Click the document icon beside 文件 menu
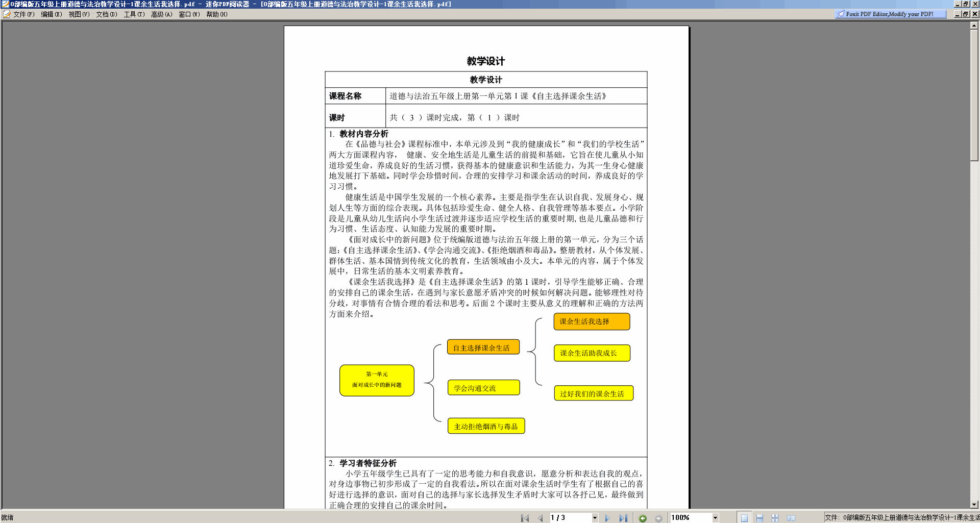 pyautogui.click(x=7, y=14)
